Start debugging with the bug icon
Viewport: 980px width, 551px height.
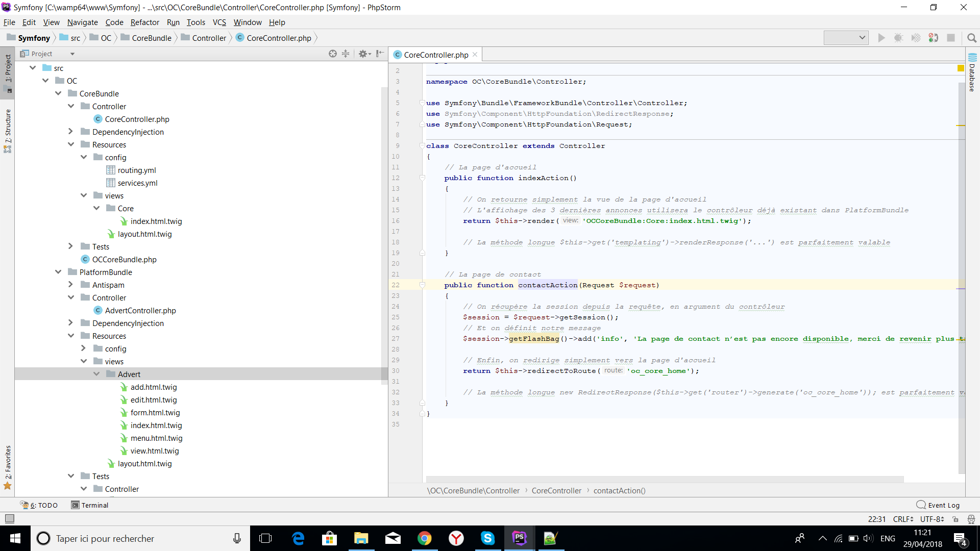point(899,38)
